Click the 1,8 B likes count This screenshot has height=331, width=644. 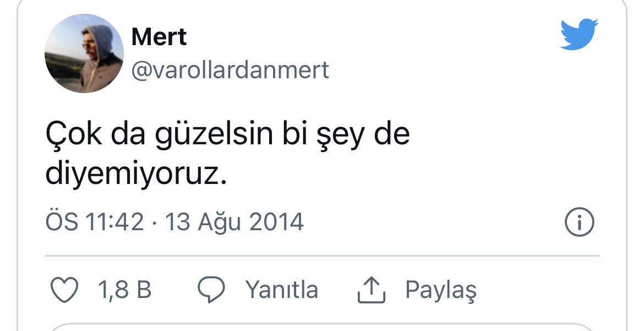coord(124,290)
